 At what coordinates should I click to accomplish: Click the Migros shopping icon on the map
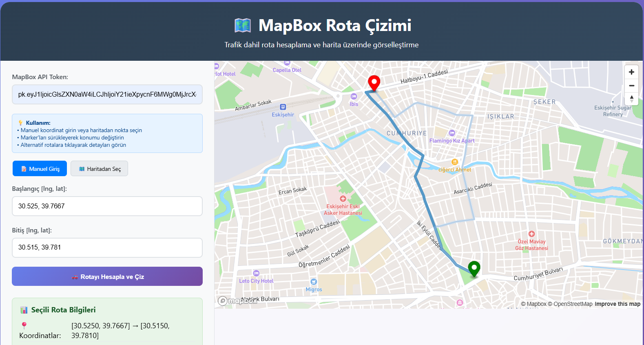(314, 282)
